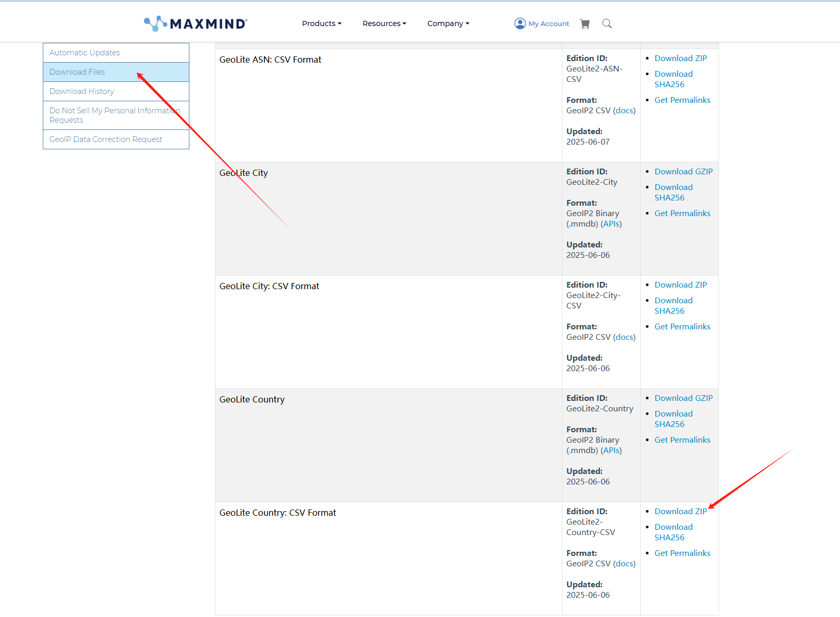Screen dimensions: 840x617
Task: Click the 'GeoLite City: CSV Format' title
Action: [x=269, y=287]
